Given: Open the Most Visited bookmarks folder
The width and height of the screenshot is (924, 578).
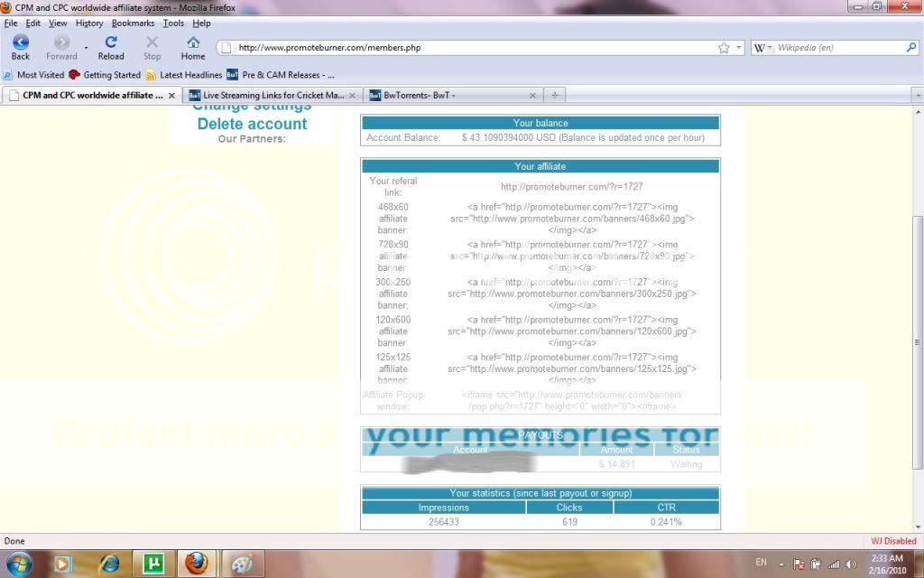Looking at the screenshot, I should [33, 75].
